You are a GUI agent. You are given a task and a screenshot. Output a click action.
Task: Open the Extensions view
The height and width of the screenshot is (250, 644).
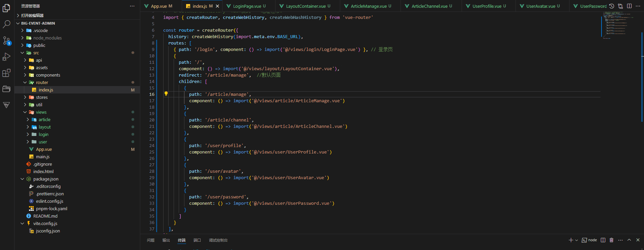pyautogui.click(x=6, y=73)
